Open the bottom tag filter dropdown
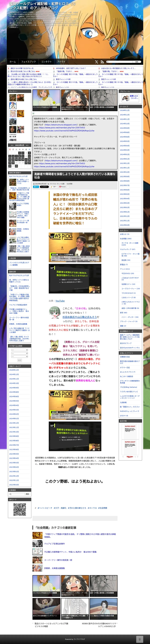Viewport: 150px width, 644px height. tap(20, 357)
